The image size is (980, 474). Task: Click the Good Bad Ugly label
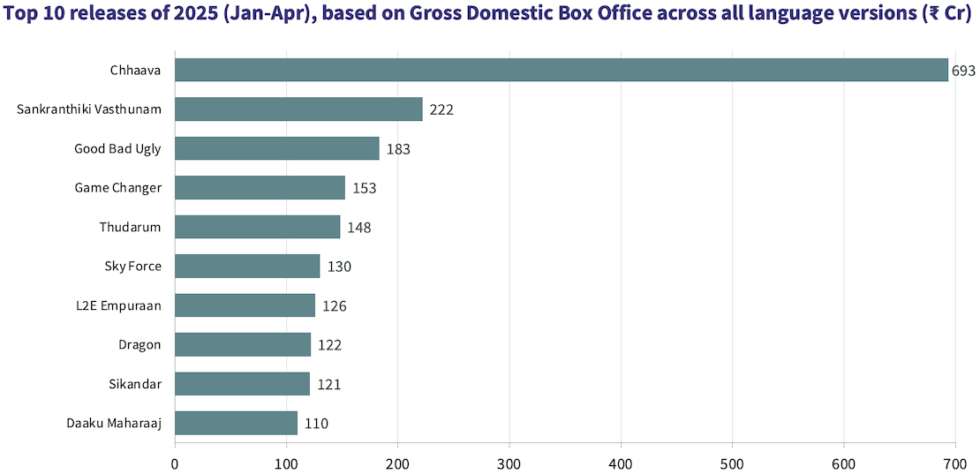point(117,148)
